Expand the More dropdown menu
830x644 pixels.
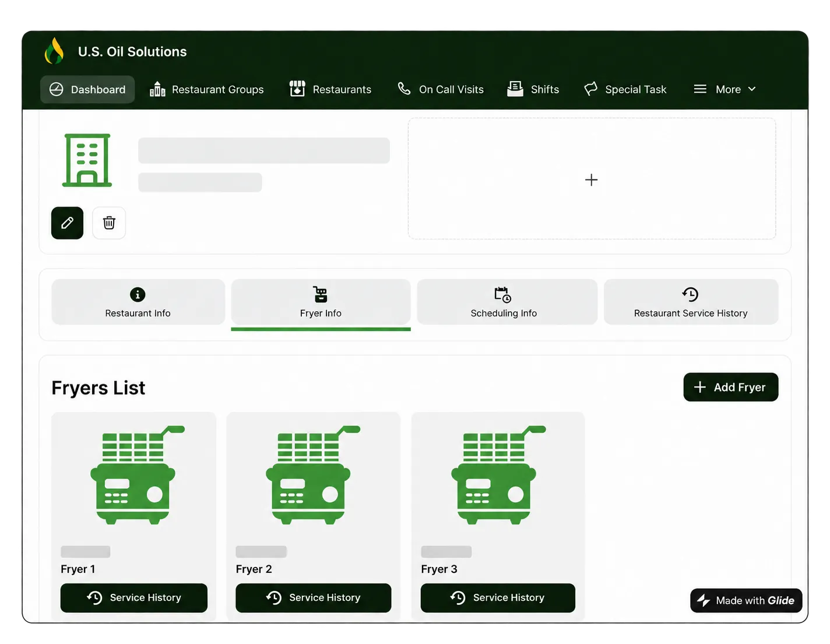725,89
